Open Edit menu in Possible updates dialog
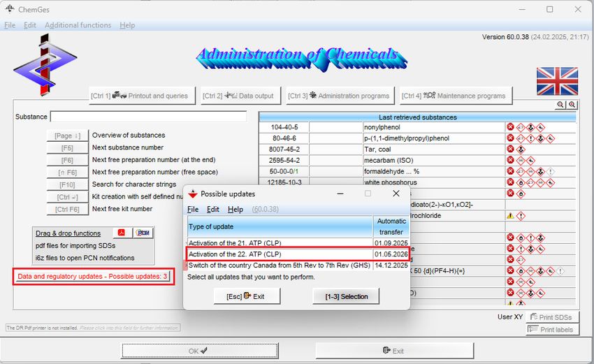Image resolution: width=594 pixels, height=364 pixels. pos(213,210)
